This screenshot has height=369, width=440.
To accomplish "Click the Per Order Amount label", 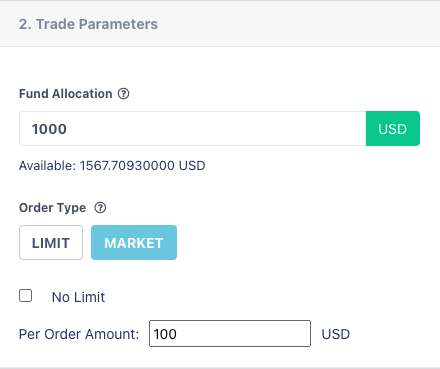I will click(x=79, y=334).
